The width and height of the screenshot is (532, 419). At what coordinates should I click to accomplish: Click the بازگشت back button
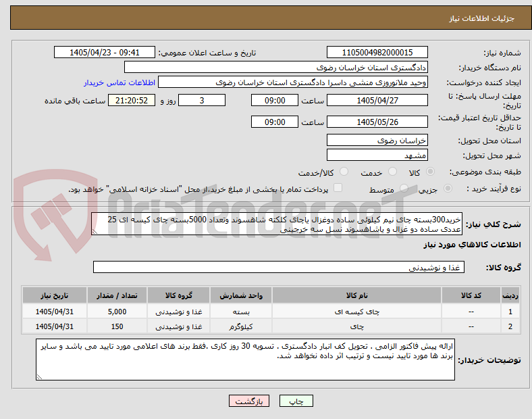249,401
